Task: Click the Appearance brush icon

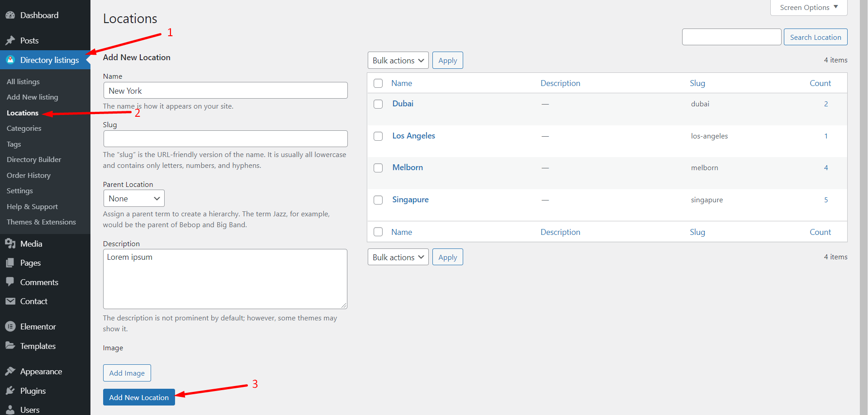Action: tap(11, 371)
